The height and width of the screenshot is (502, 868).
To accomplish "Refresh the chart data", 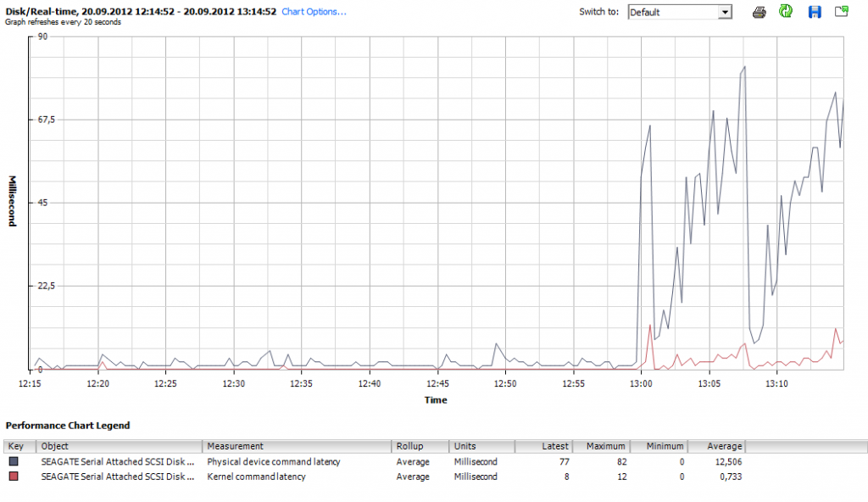I will (786, 11).
